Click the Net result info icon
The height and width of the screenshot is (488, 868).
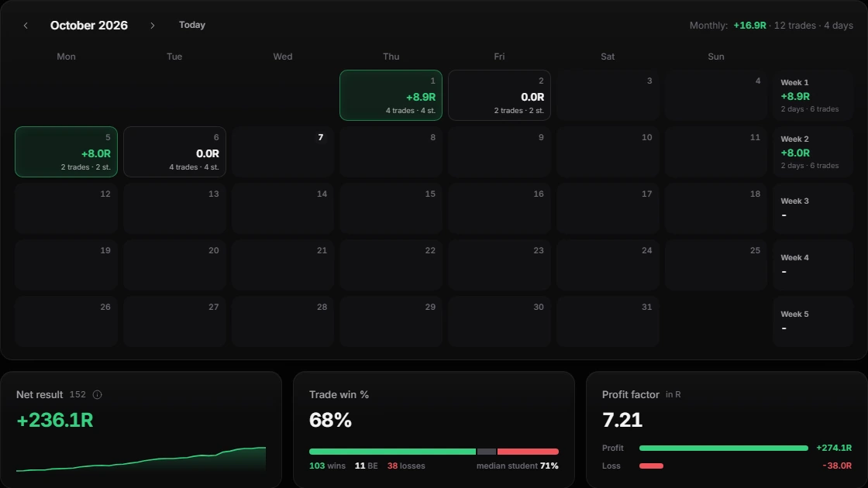click(98, 394)
